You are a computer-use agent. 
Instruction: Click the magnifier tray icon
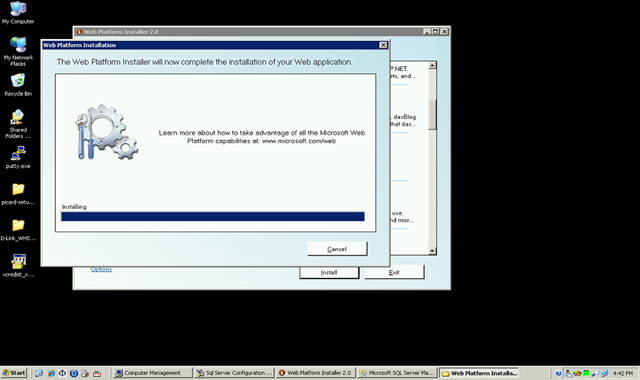point(596,373)
